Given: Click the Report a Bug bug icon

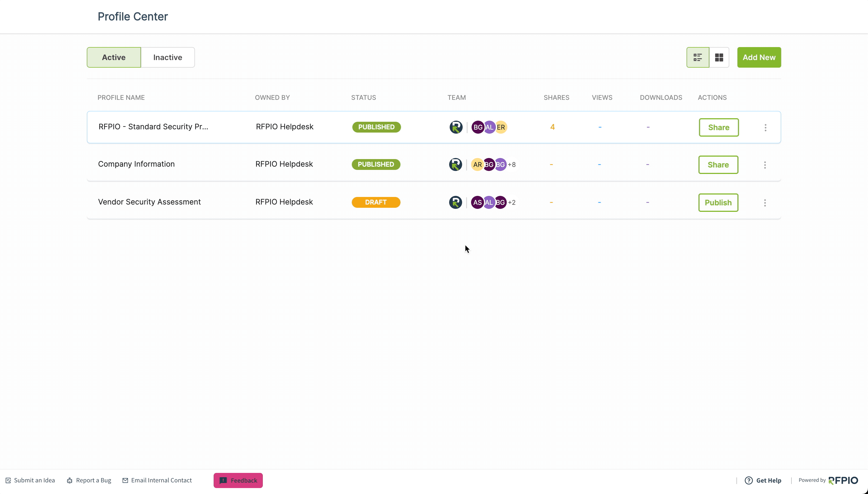Looking at the screenshot, I should point(69,480).
